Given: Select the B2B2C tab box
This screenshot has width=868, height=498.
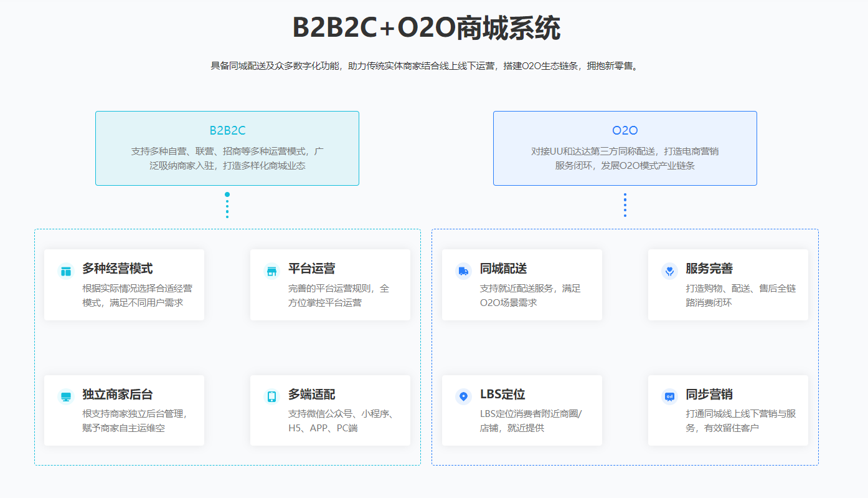Looking at the screenshot, I should click(227, 148).
